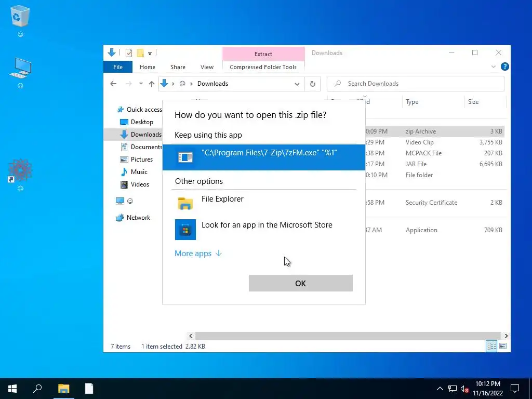Open Pictures in navigation pane
The height and width of the screenshot is (399, 532).
(x=137, y=159)
